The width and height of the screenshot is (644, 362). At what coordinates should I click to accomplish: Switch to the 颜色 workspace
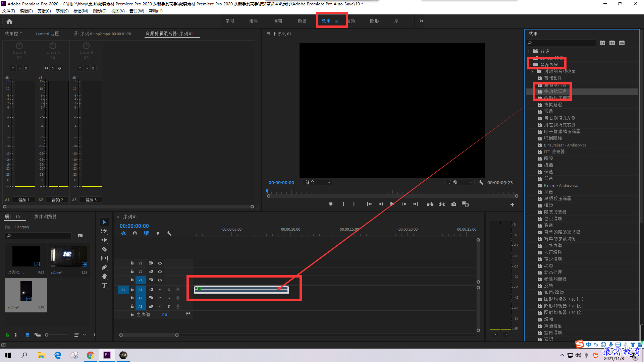point(302,21)
